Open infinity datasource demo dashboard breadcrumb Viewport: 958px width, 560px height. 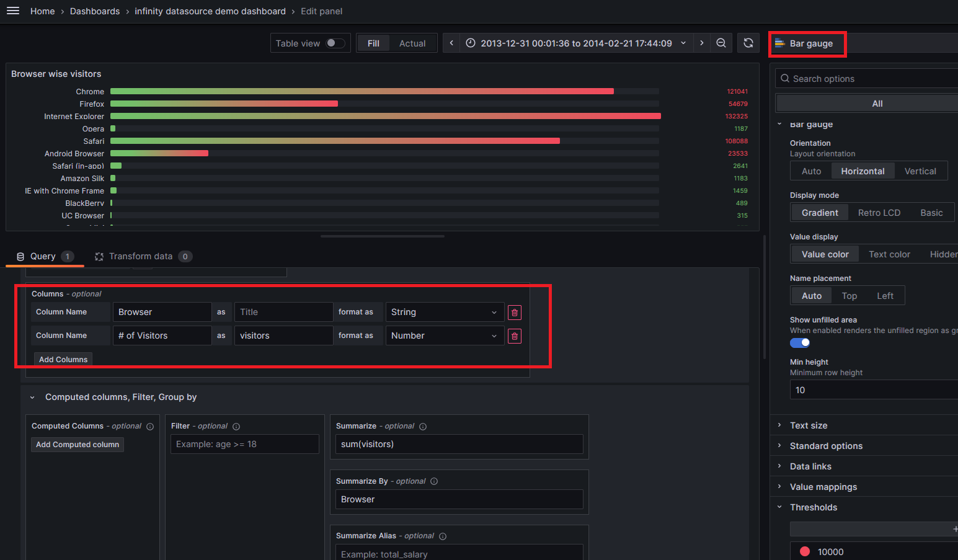pyautogui.click(x=210, y=11)
